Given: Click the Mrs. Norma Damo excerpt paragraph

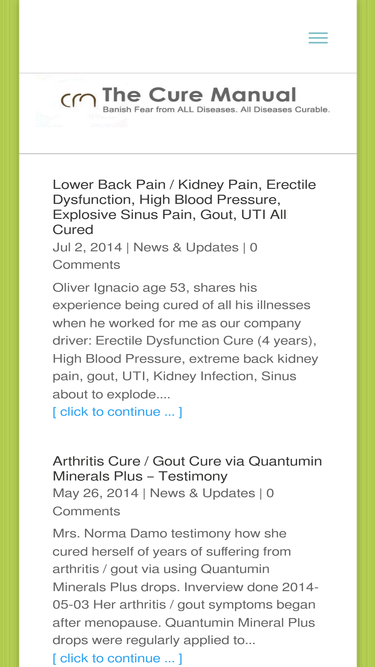Looking at the screenshot, I should tap(185, 587).
